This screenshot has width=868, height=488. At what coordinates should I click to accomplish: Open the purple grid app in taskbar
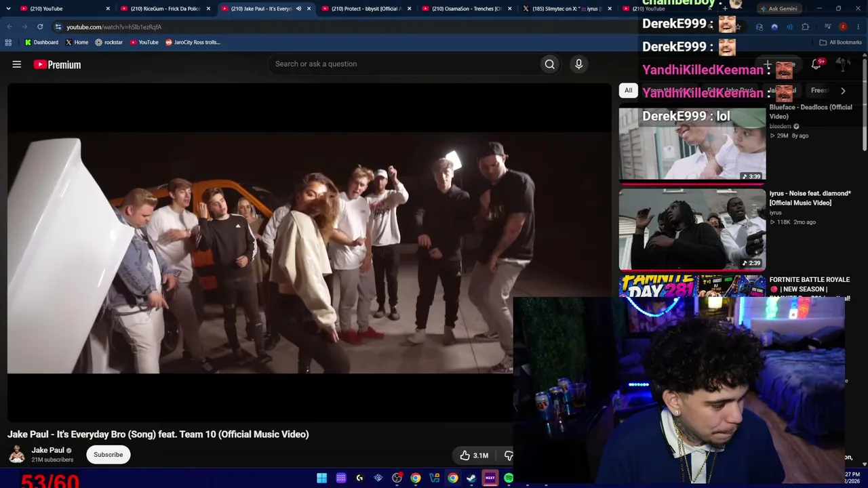[x=341, y=478]
